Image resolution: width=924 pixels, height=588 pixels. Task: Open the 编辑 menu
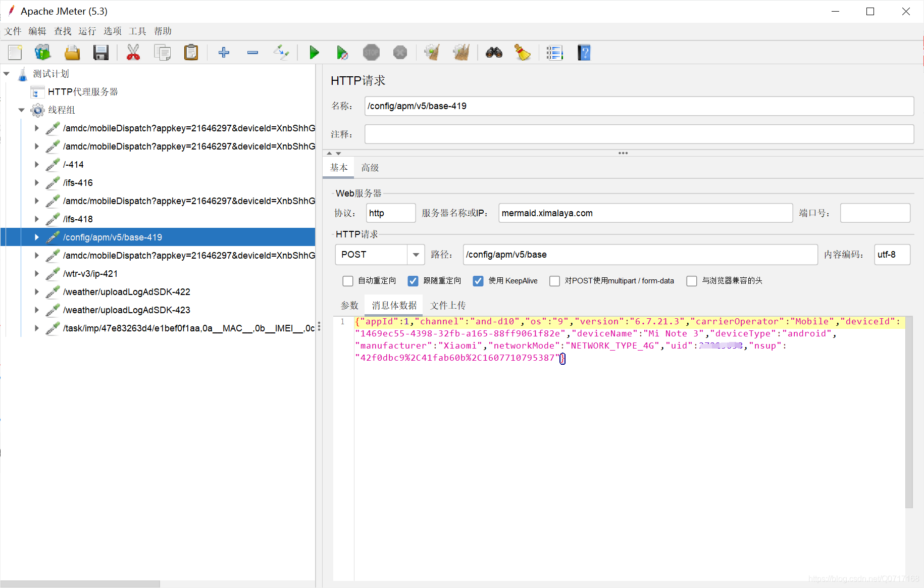37,31
